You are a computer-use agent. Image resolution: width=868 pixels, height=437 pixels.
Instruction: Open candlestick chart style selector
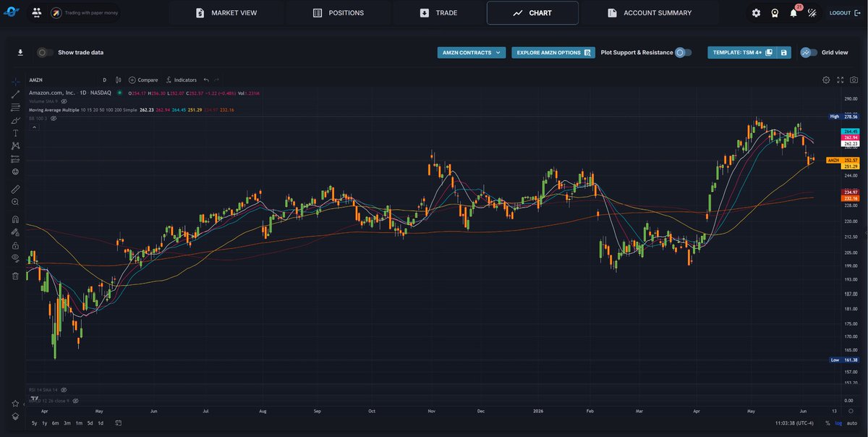[x=118, y=80]
